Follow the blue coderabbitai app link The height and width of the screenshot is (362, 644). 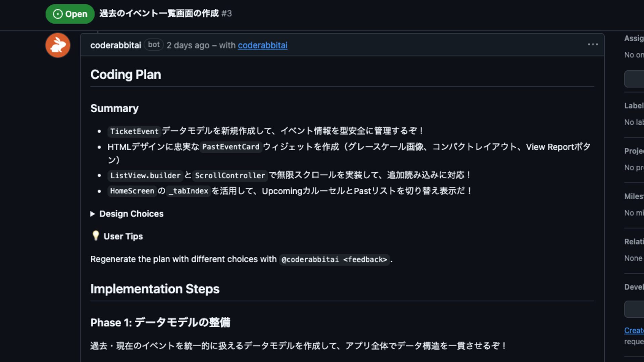click(262, 45)
